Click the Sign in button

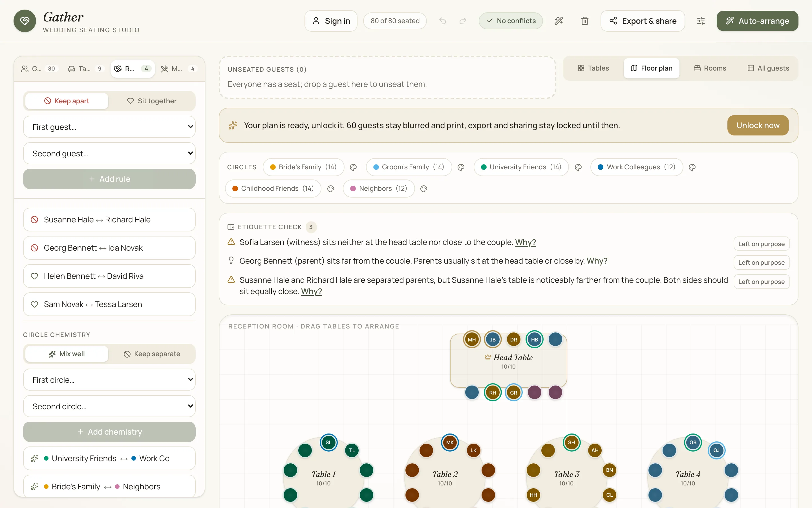pyautogui.click(x=331, y=21)
